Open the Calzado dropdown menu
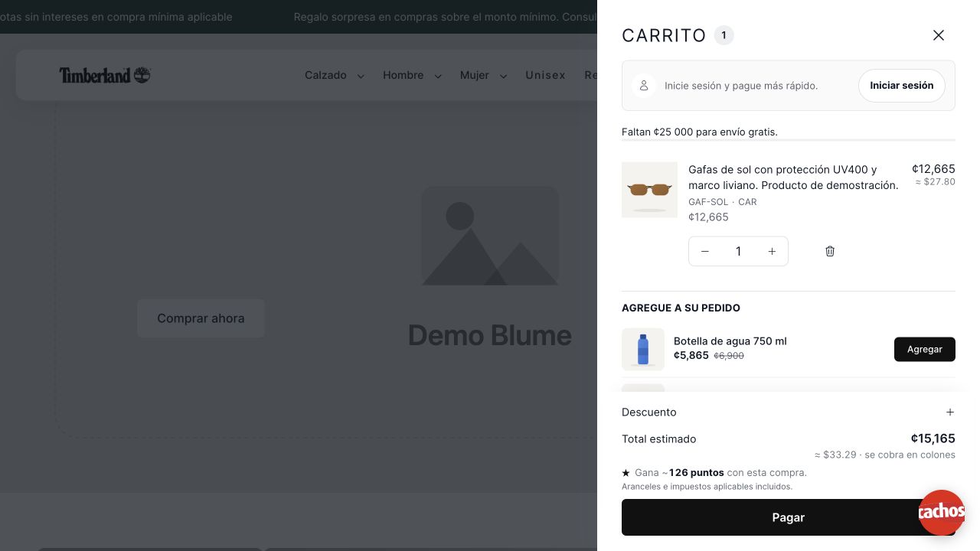 (x=335, y=75)
